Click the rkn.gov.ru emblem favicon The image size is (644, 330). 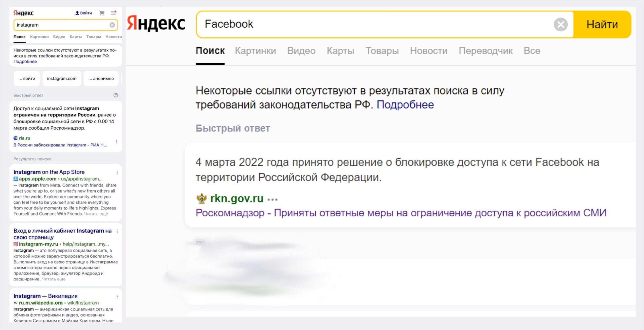point(202,199)
